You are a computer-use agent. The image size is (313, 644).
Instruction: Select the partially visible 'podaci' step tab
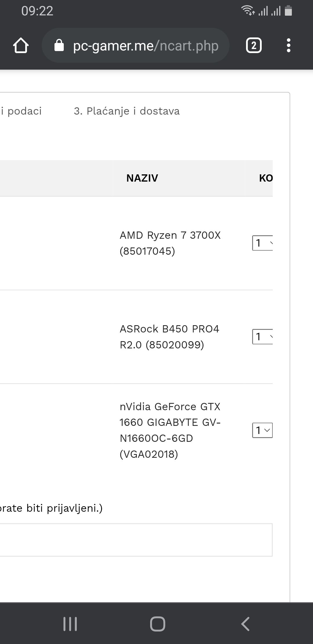(x=21, y=111)
